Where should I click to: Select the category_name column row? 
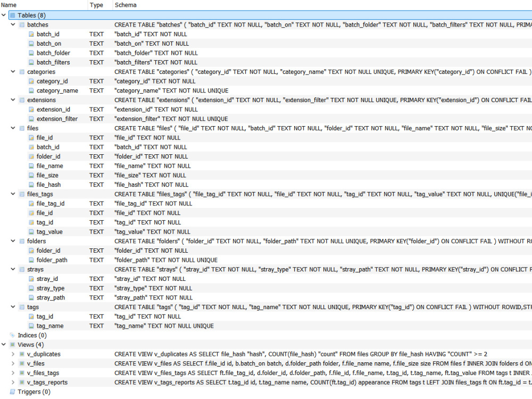pyautogui.click(x=266, y=90)
